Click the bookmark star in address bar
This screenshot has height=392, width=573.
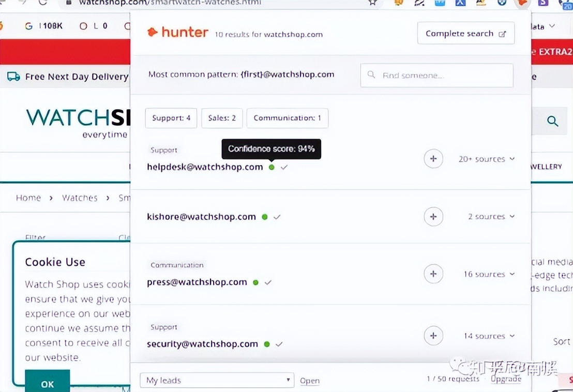point(372,3)
